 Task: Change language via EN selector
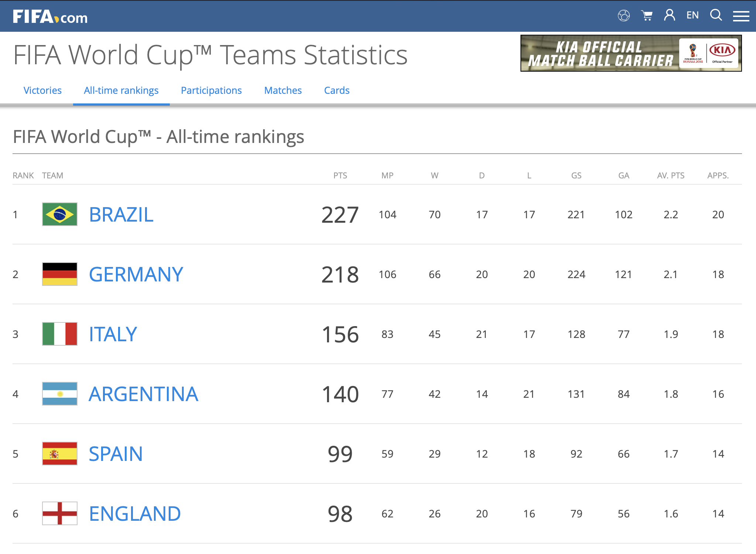[693, 15]
